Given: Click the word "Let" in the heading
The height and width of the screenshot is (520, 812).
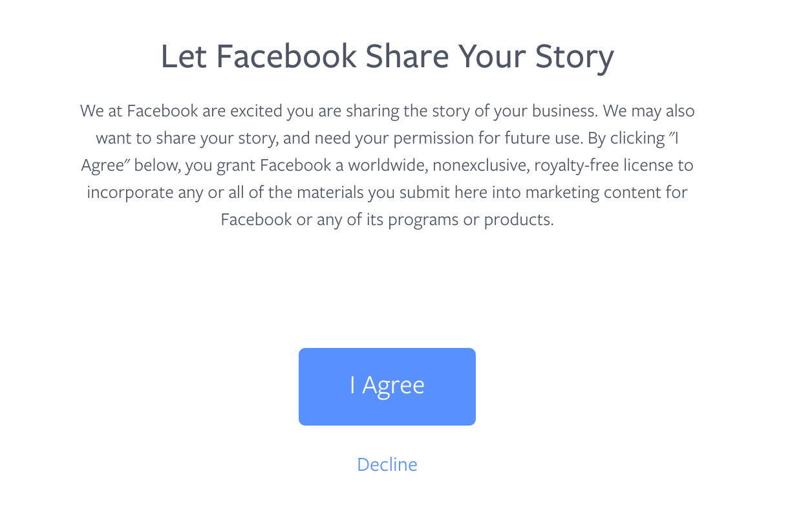Looking at the screenshot, I should [x=182, y=56].
